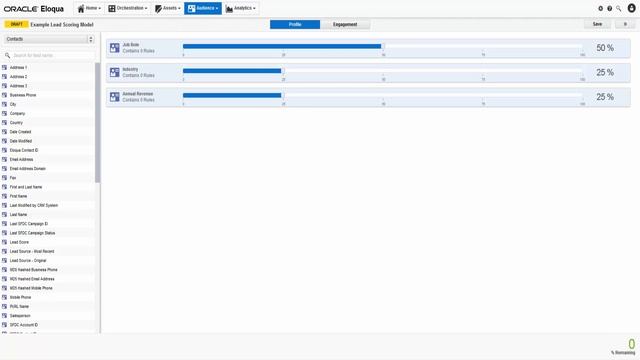Click the Mobile Phone field icon
The height and width of the screenshot is (360, 640).
pos(4,297)
